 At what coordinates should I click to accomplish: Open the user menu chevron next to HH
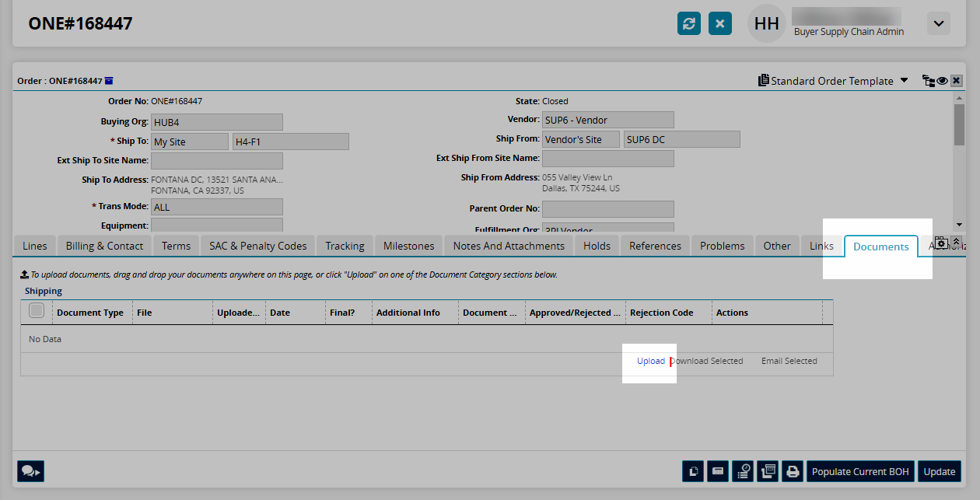pos(938,23)
